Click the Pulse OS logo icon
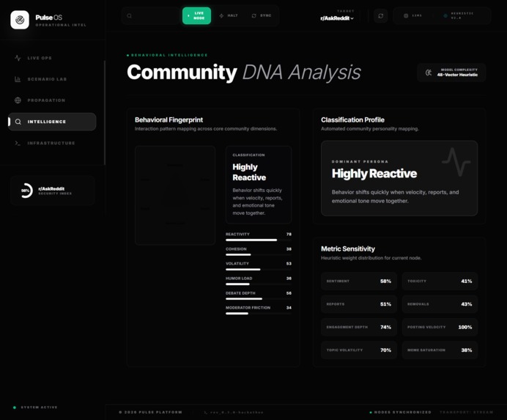The image size is (507, 420). (x=20, y=20)
